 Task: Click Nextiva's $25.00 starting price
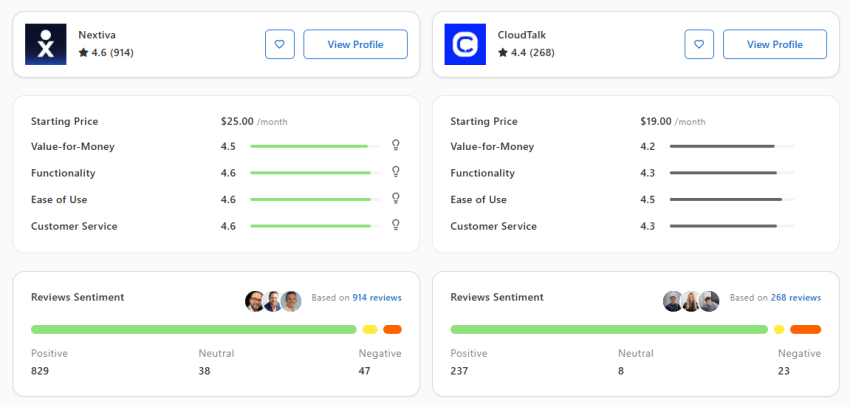237,121
